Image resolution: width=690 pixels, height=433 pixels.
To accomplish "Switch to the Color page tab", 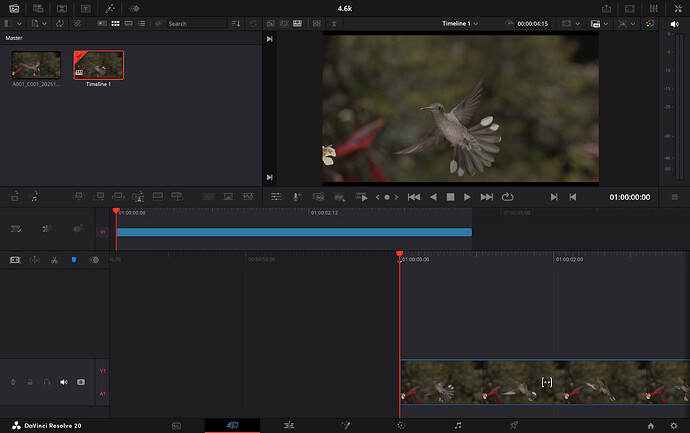I will (x=401, y=425).
